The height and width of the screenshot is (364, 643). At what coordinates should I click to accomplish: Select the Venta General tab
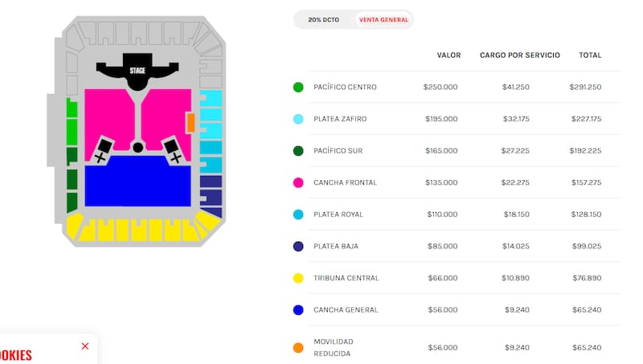[384, 19]
